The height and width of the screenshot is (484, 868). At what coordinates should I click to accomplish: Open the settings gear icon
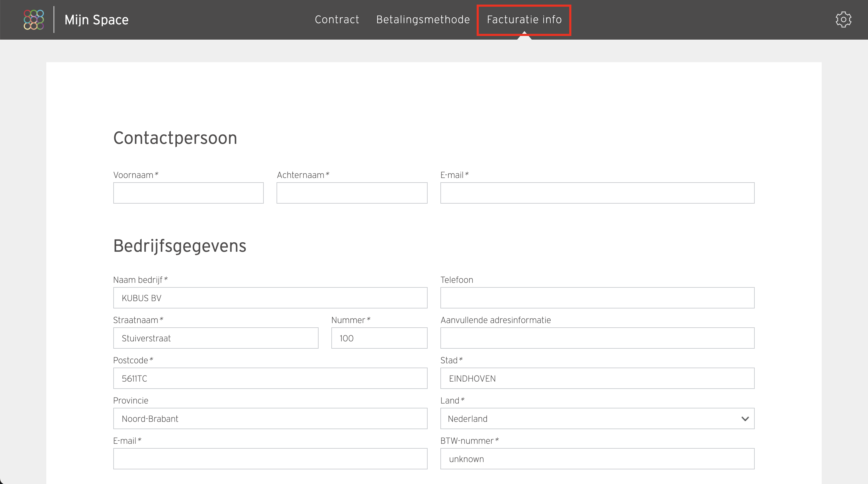click(x=843, y=20)
